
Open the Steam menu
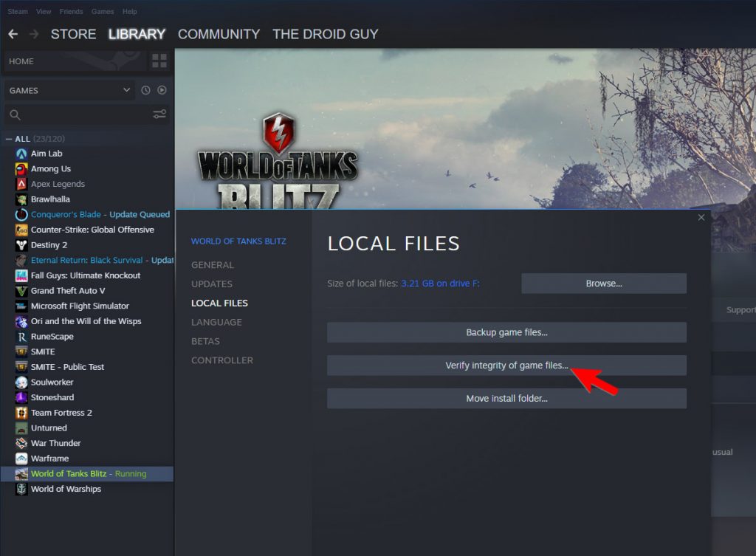[x=18, y=12]
